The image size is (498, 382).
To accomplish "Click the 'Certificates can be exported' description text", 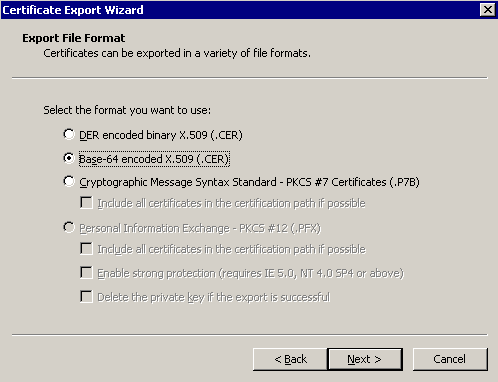I will tap(177, 53).
